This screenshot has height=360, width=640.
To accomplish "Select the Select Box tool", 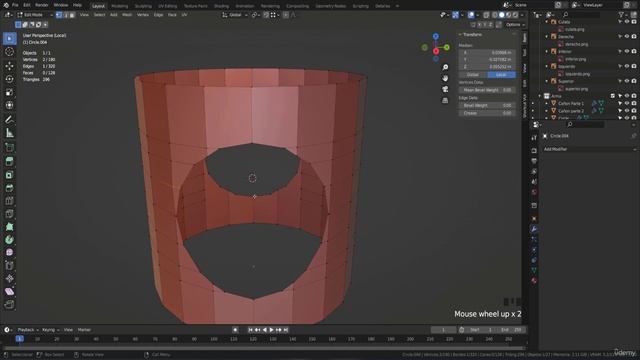I will [x=9, y=38].
